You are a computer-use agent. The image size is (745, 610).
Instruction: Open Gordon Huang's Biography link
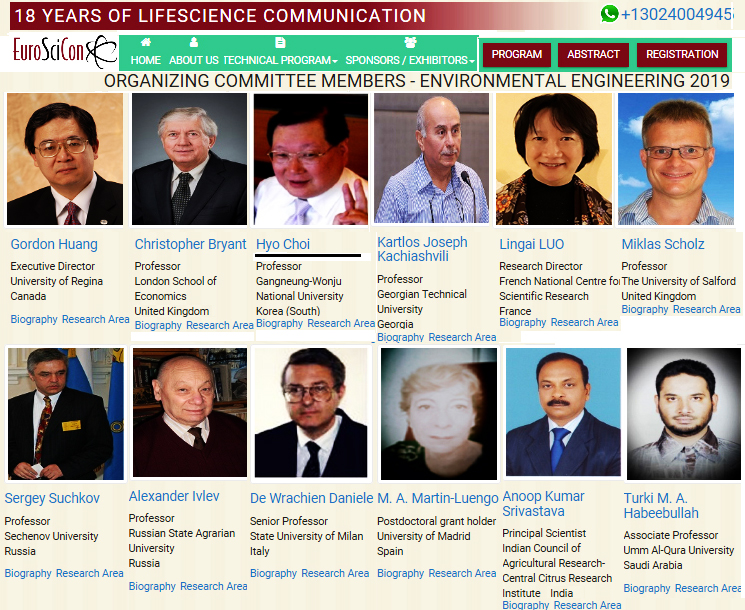tap(34, 319)
